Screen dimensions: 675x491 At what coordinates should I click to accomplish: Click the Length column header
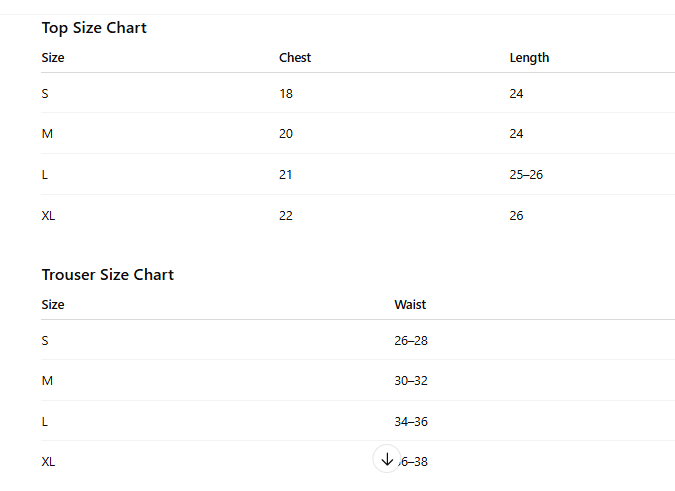(529, 58)
